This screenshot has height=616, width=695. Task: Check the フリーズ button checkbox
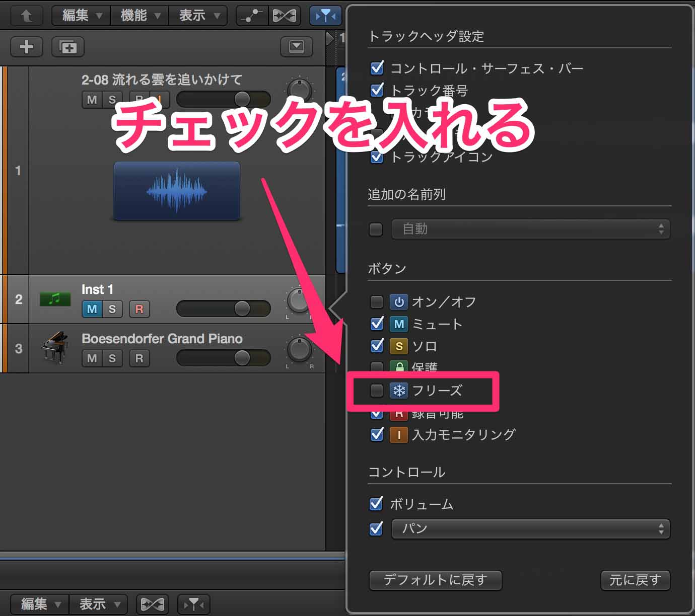[x=376, y=391]
